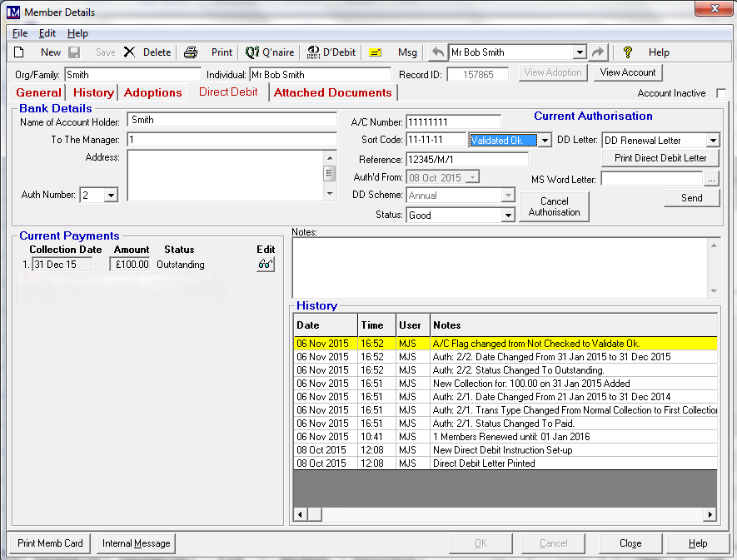The image size is (737, 560).
Task: Go to previous member with back arrow
Action: 438,52
